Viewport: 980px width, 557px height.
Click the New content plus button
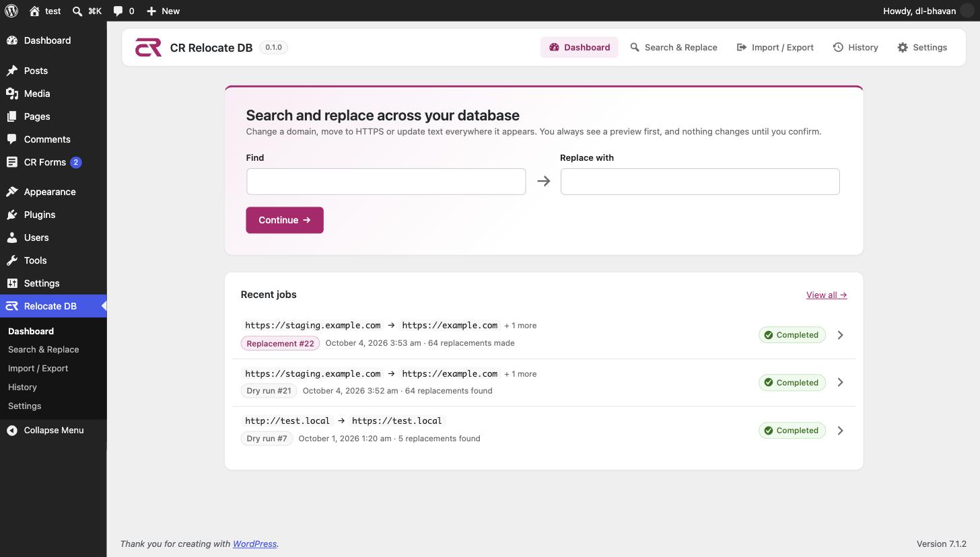163,11
